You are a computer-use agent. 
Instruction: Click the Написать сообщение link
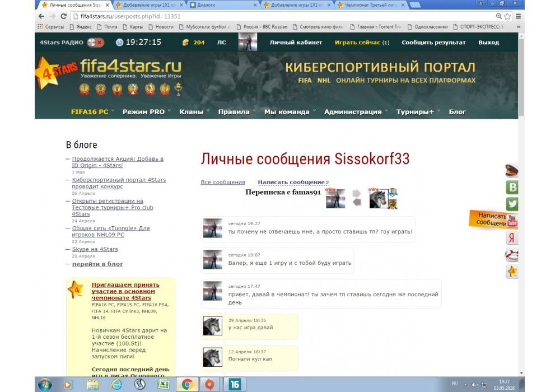click(291, 182)
